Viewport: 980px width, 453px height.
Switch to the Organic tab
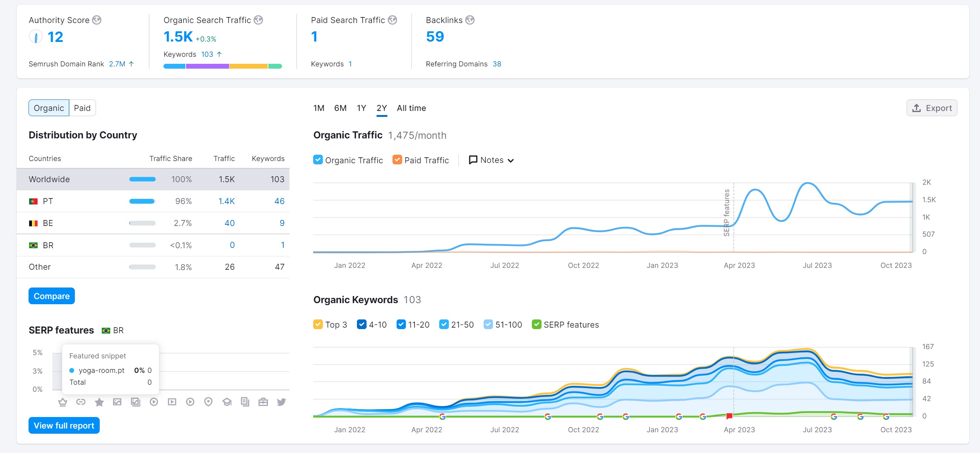(49, 108)
